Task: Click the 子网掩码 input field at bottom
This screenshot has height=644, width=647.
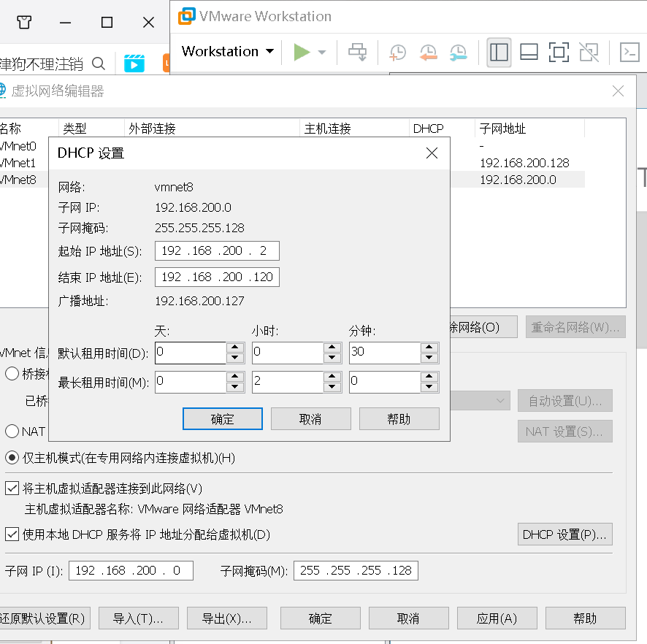Action: (356, 570)
